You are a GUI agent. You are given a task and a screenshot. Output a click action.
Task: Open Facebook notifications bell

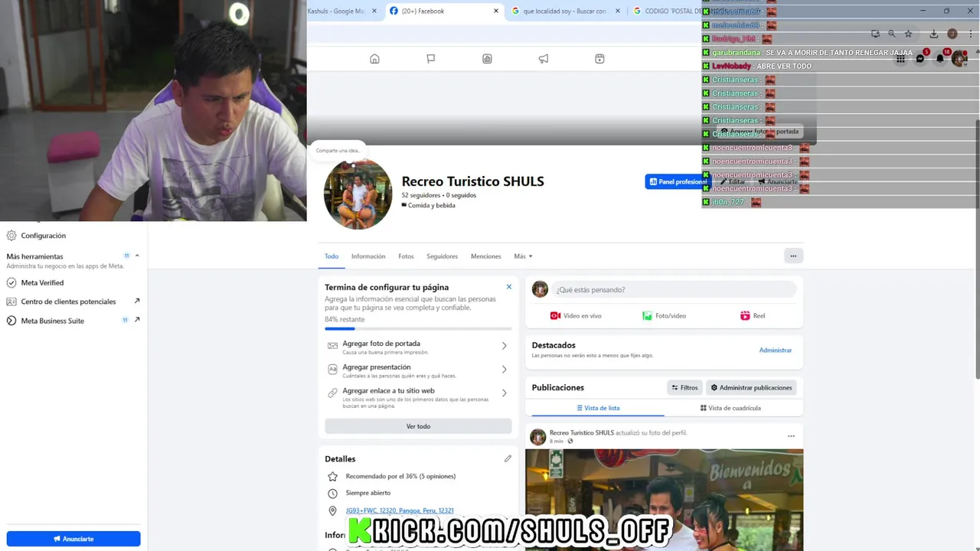940,59
